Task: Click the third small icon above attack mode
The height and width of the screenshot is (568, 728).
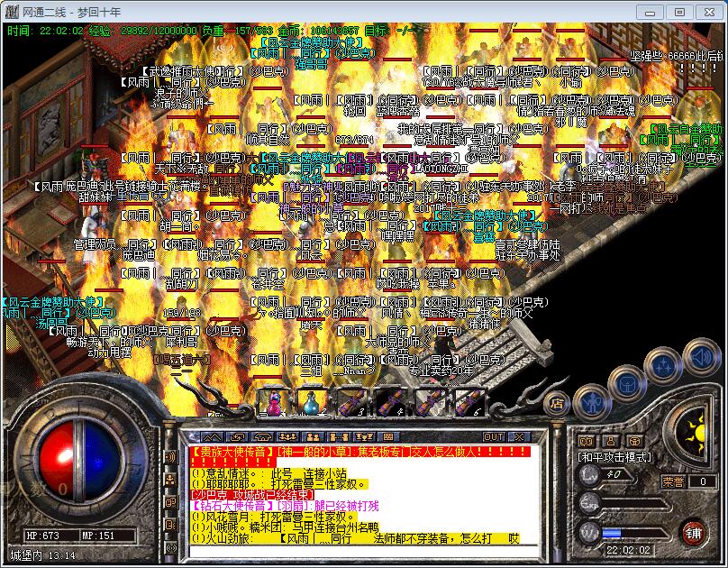Action: pyautogui.click(x=634, y=441)
